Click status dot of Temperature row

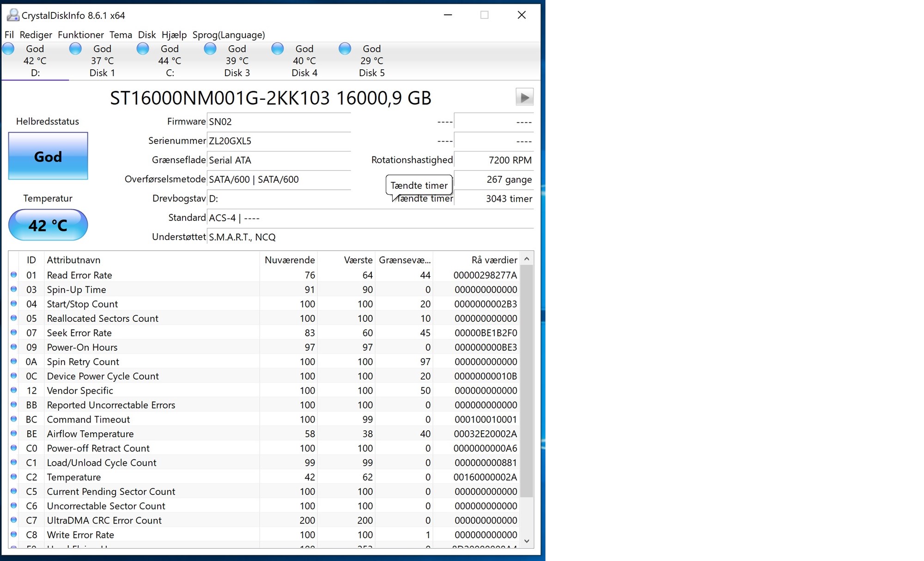click(14, 477)
